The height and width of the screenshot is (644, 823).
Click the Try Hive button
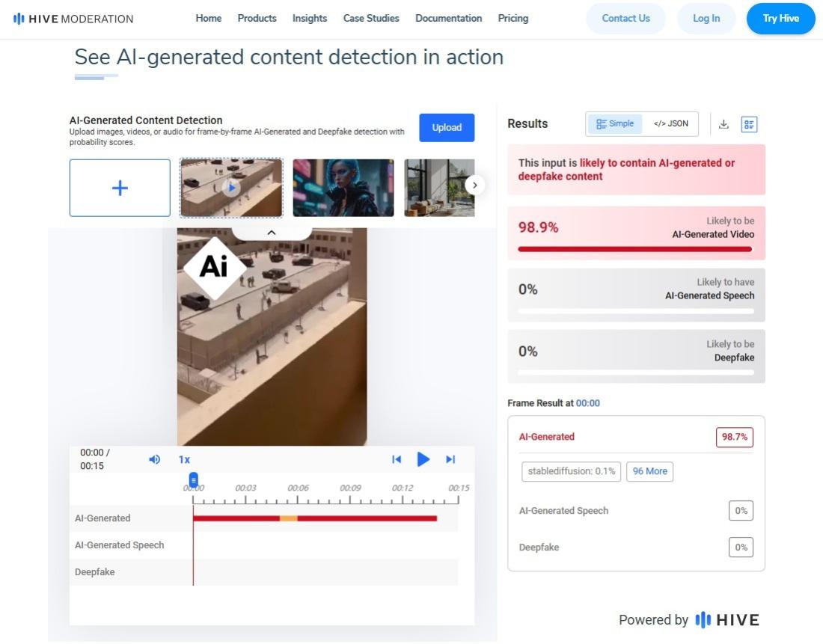(x=780, y=19)
